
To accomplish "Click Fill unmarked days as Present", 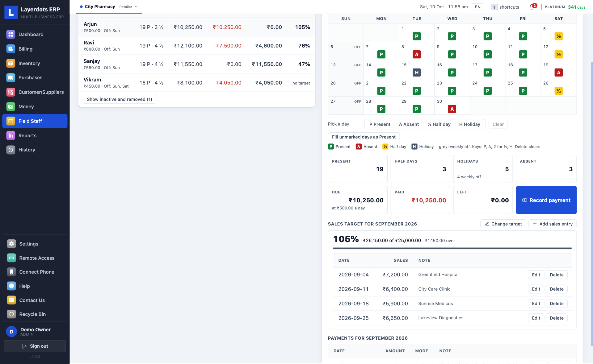I will [x=364, y=137].
